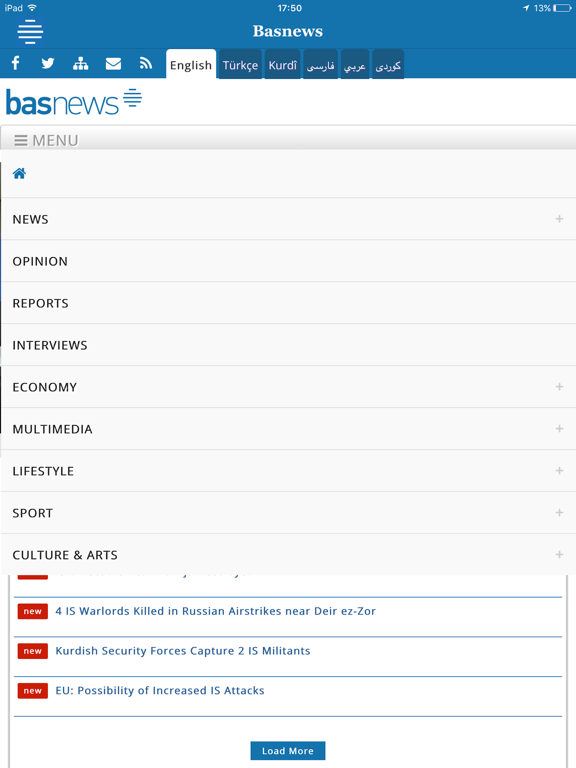Image resolution: width=576 pixels, height=768 pixels.
Task: Click the basnews logo
Action: click(73, 102)
